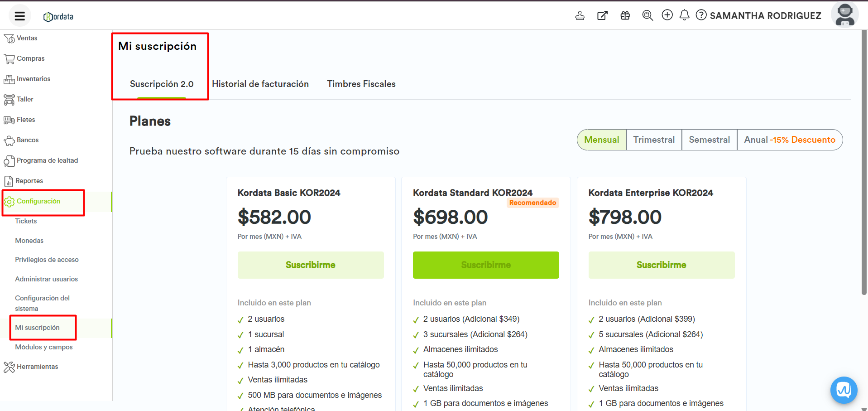Subscribe to the Kordata Standard plan
The width and height of the screenshot is (868, 411).
[x=486, y=265]
